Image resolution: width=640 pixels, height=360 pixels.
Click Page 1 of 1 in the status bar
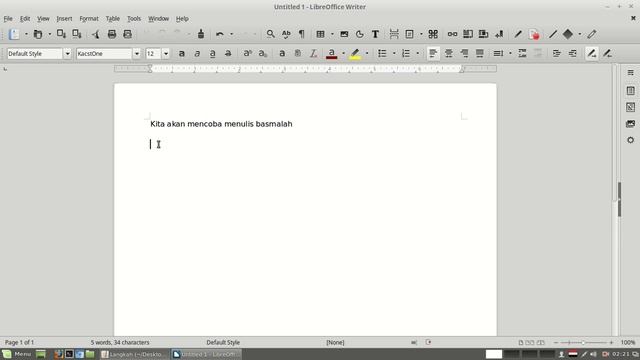[20, 342]
